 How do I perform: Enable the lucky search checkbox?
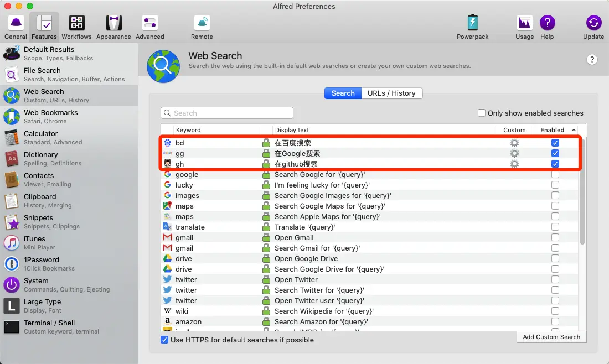point(555,185)
